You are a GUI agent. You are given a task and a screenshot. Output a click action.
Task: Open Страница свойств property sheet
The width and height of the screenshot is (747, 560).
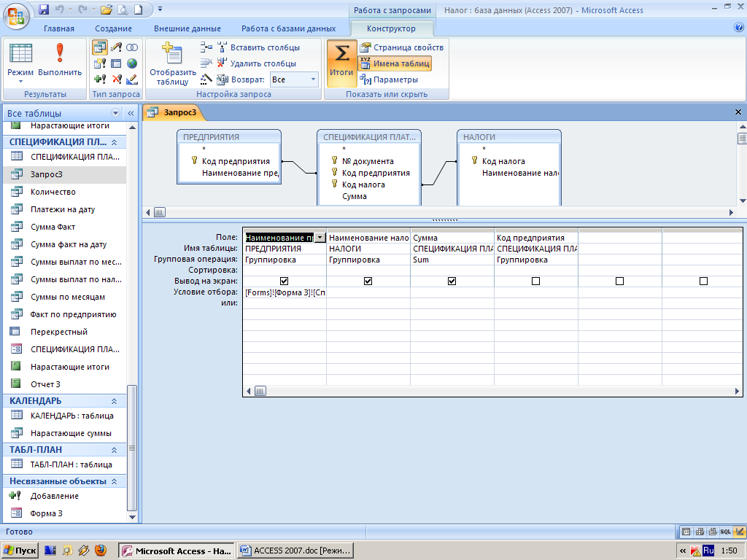point(402,47)
